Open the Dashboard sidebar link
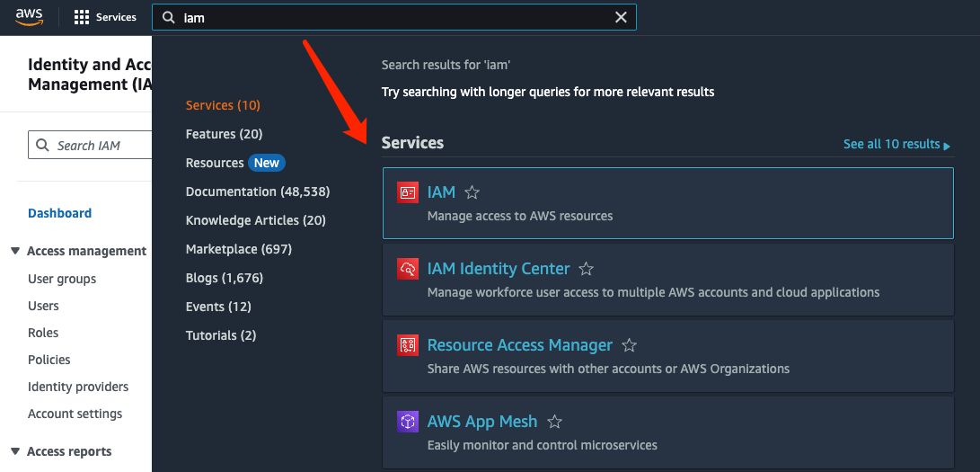Image resolution: width=980 pixels, height=472 pixels. [x=60, y=213]
